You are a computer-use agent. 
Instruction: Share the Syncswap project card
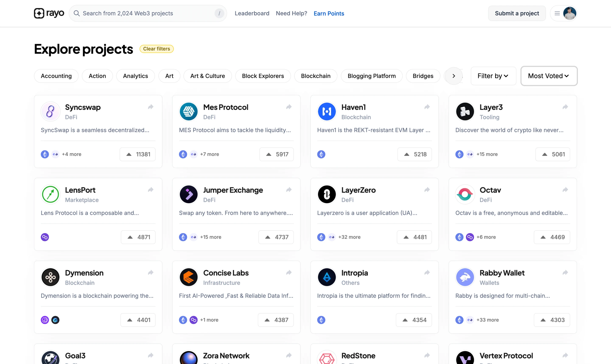151,107
